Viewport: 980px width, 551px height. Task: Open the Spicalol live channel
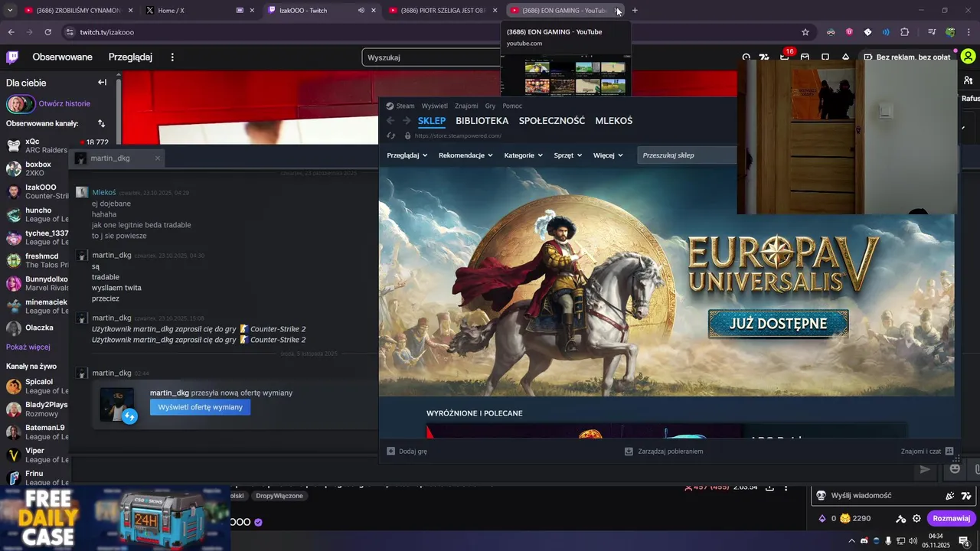(x=35, y=386)
